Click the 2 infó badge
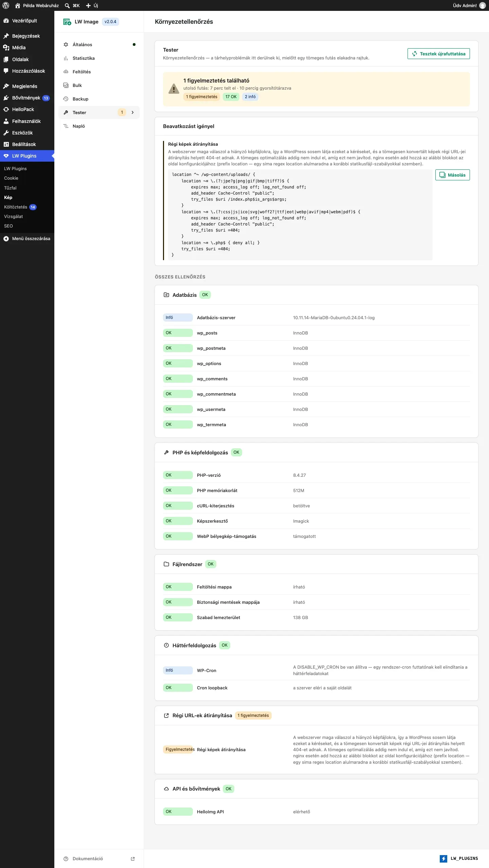This screenshot has height=868, width=489. pyautogui.click(x=250, y=97)
